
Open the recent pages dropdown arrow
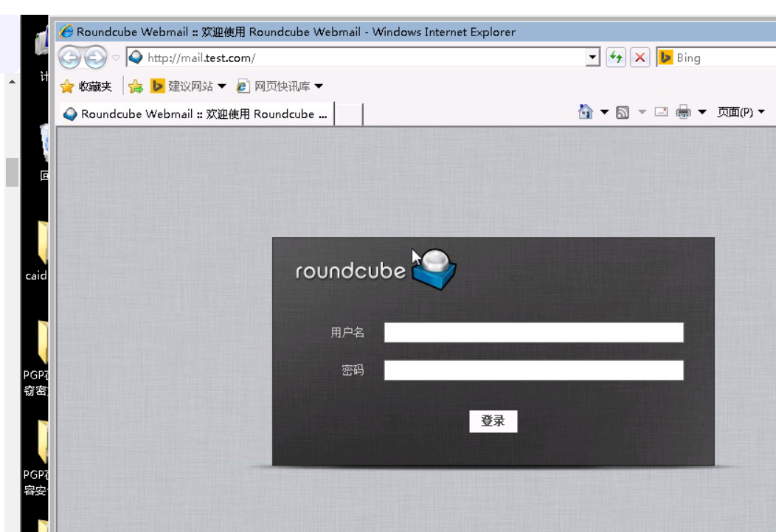(116, 58)
